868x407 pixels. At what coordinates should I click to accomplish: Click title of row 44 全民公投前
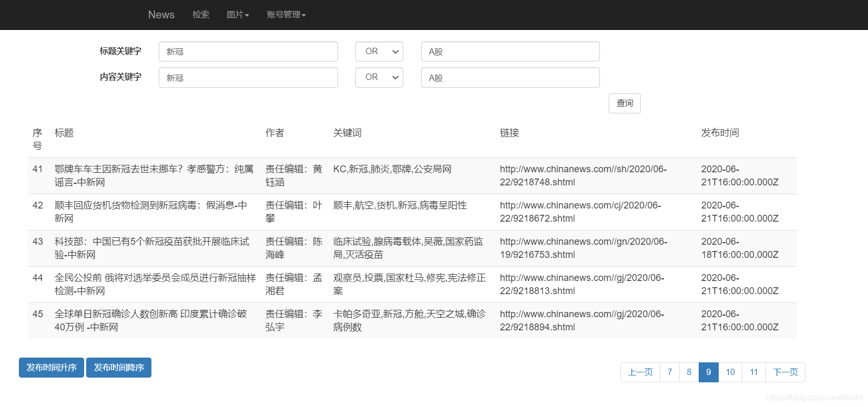[155, 285]
